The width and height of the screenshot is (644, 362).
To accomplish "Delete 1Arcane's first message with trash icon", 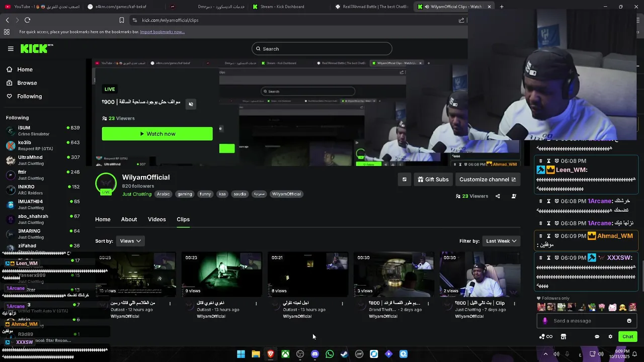I will pyautogui.click(x=541, y=201).
